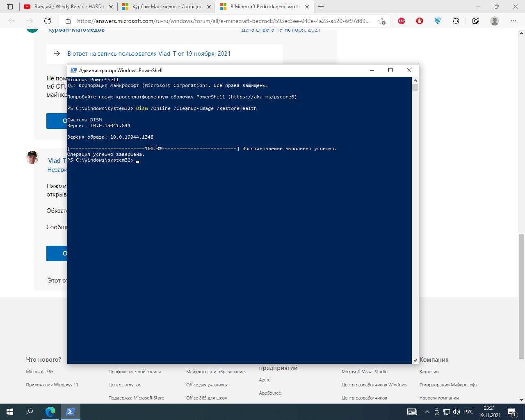Open the network tray icon
525x420 pixels.
pyautogui.click(x=446, y=412)
